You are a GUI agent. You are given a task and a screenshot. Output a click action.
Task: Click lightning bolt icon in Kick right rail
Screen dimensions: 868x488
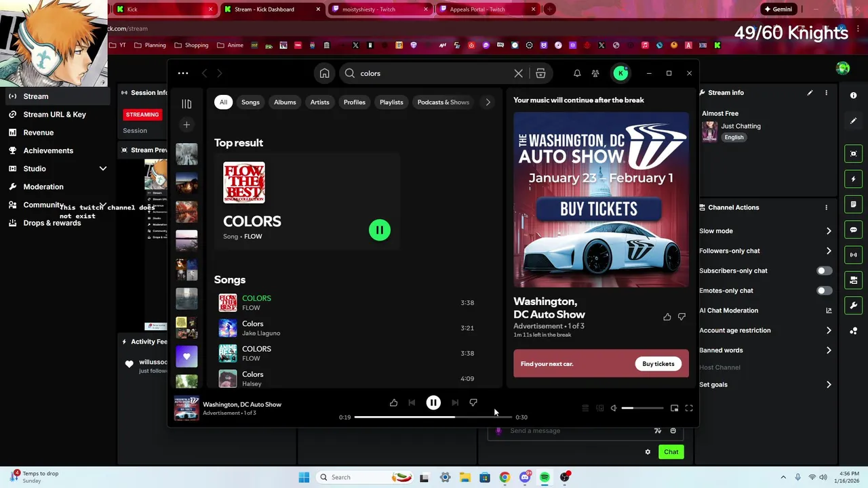(x=853, y=179)
